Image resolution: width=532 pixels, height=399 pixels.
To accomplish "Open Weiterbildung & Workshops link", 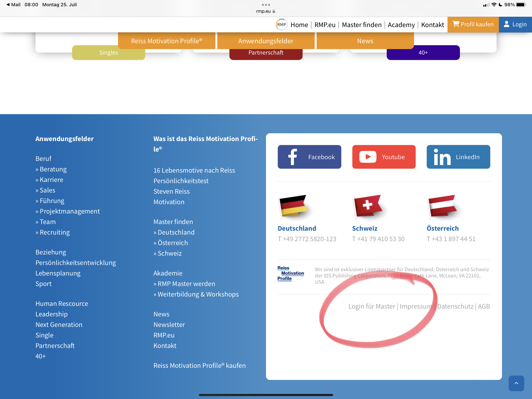I will [x=196, y=294].
